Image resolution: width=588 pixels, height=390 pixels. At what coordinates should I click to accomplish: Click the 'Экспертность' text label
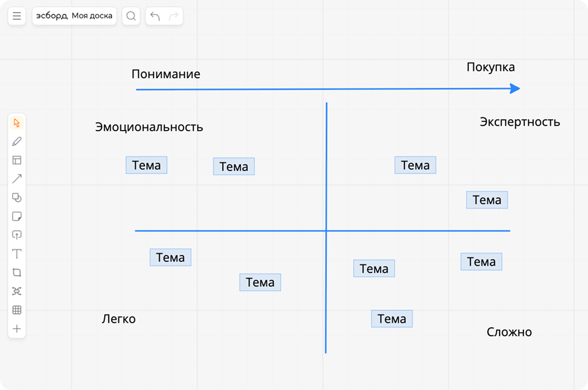520,122
